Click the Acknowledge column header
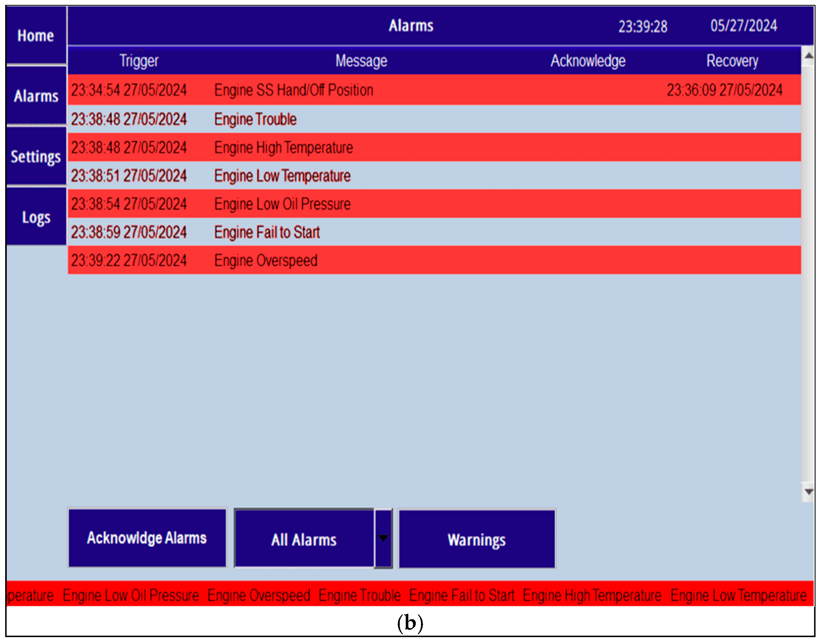823x644 pixels. [588, 61]
